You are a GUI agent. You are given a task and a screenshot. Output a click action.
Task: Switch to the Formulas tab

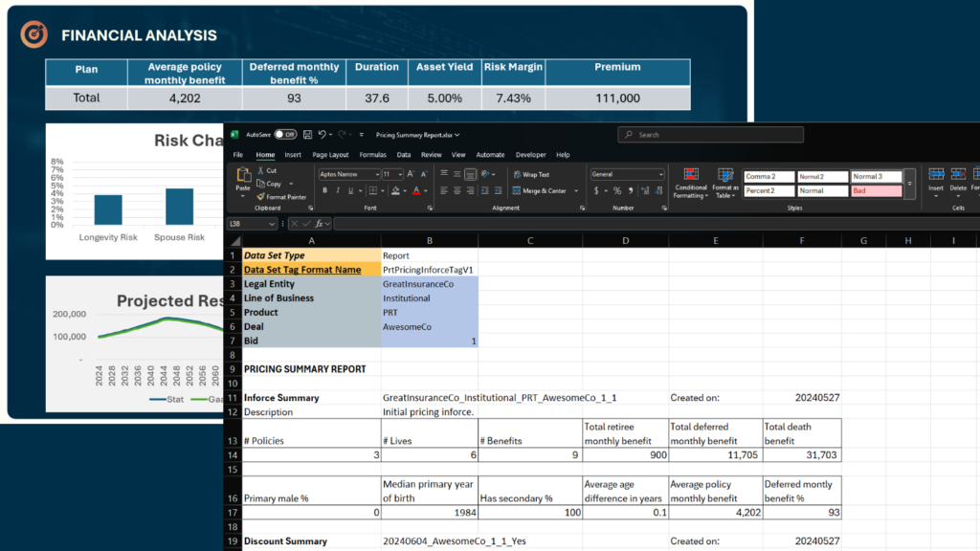[x=372, y=154]
